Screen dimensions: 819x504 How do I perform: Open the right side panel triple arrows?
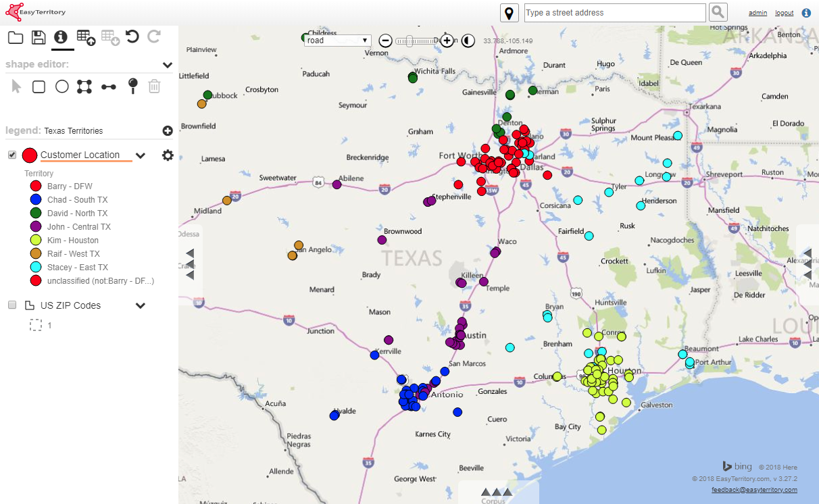tap(807, 264)
